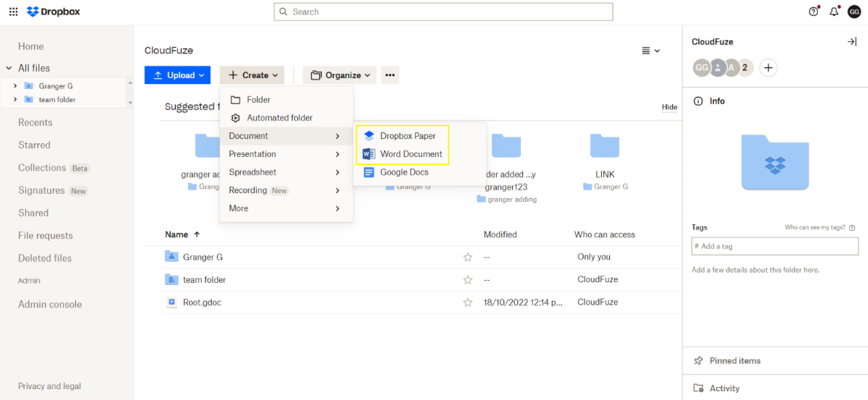Expand team folder in sidebar tree

(15, 100)
